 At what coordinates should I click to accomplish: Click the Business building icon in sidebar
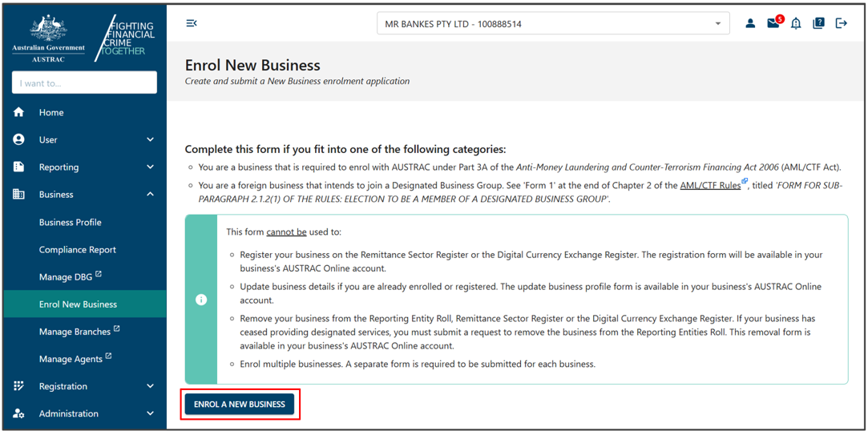click(x=18, y=194)
